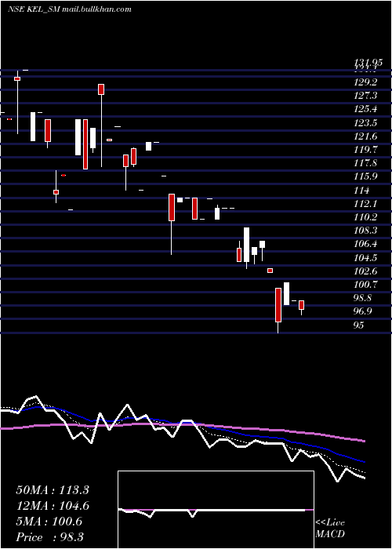392x549 pixels.
Task: Click the 108.3 price axis label
Action: pos(365,231)
